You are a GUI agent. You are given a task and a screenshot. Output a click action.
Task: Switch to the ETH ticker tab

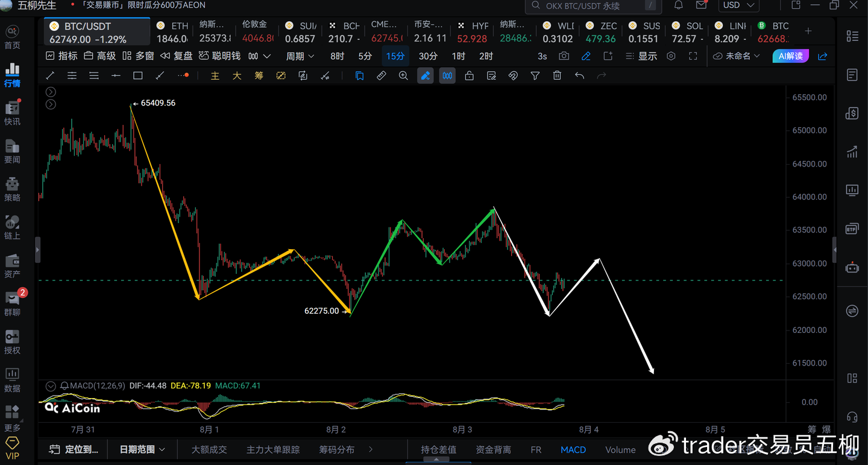coord(172,33)
